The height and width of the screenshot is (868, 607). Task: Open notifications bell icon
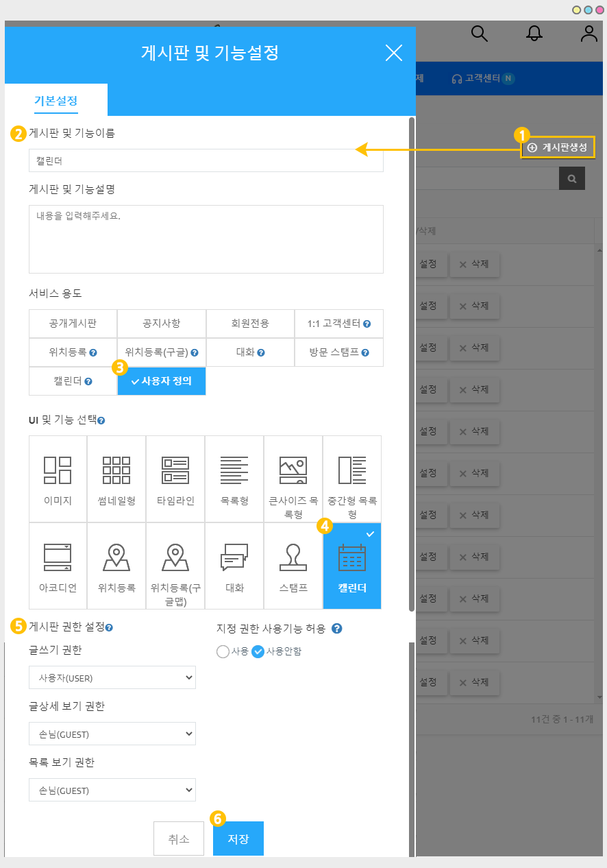tap(534, 34)
